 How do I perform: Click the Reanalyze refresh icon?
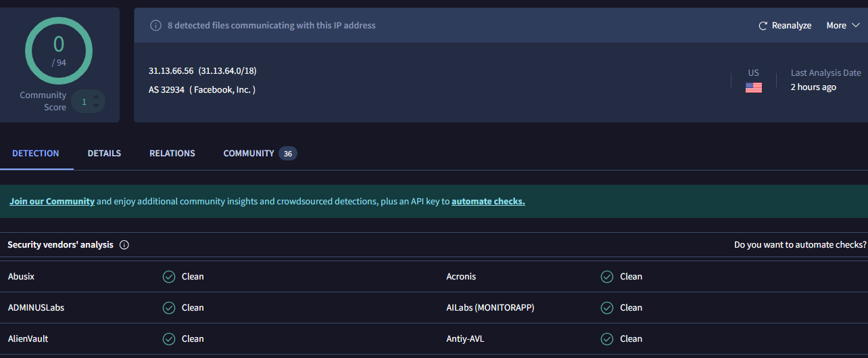(x=763, y=26)
